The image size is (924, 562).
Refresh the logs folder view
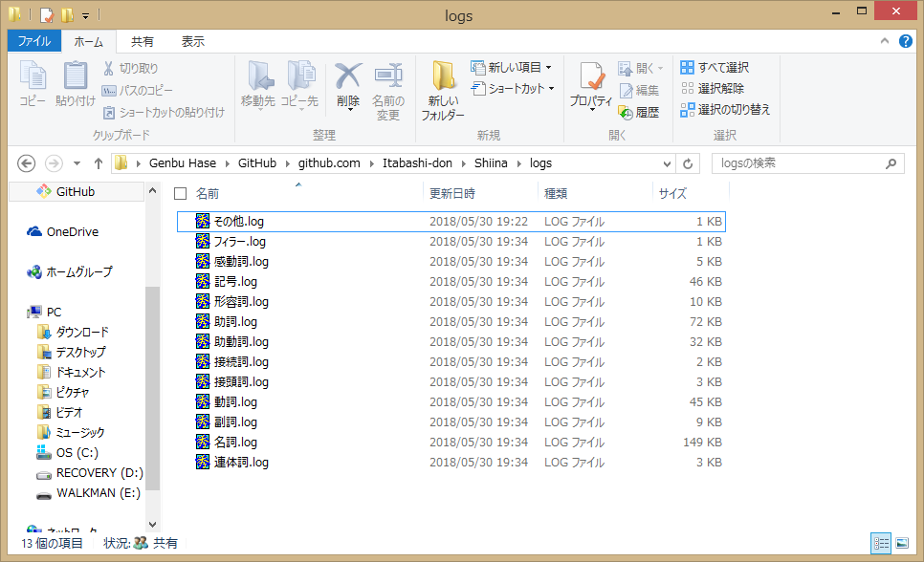(x=688, y=163)
